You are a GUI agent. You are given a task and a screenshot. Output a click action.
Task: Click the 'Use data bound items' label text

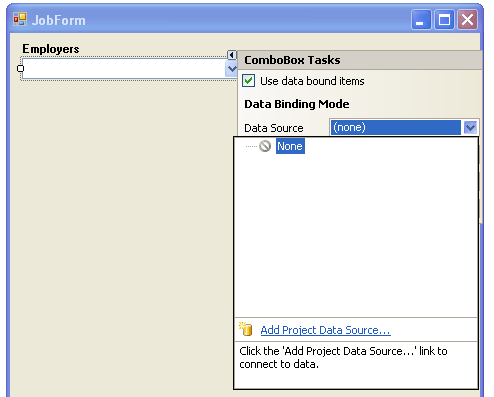coord(312,81)
